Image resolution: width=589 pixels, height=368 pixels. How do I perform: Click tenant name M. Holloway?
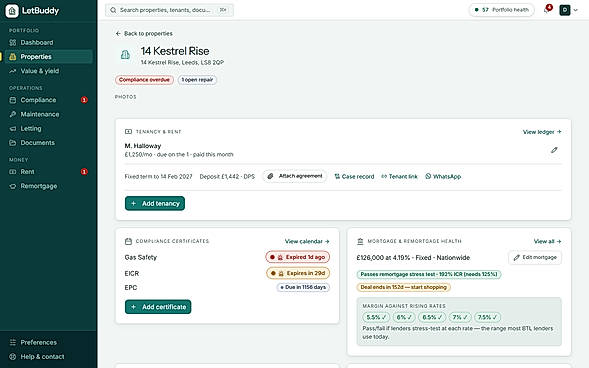143,146
